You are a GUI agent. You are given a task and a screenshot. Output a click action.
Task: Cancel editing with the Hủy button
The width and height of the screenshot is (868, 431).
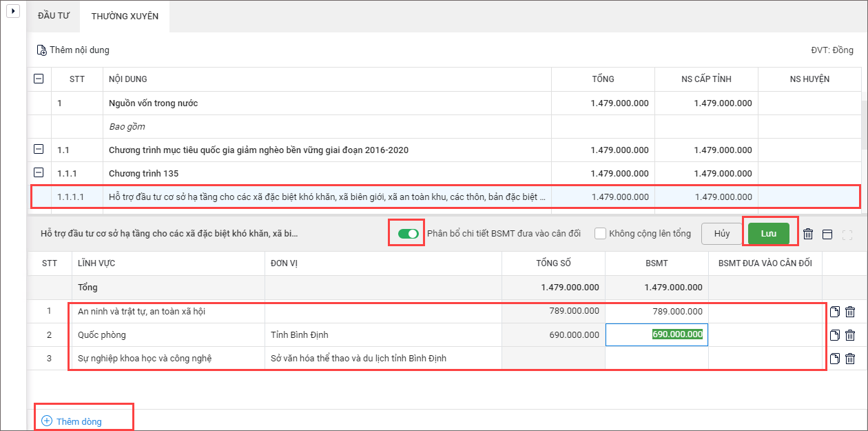coord(721,234)
